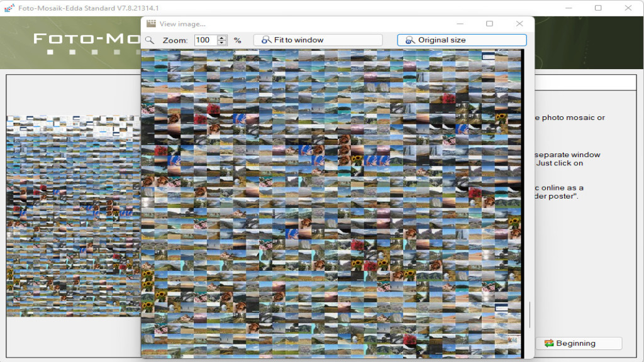Select the zoom percentage input field
The image size is (644, 362).
click(x=206, y=40)
